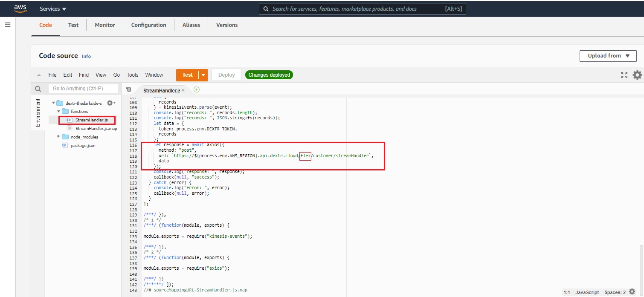Open editor preferences gear icon
Image resolution: width=644 pixels, height=297 pixels.
click(637, 75)
